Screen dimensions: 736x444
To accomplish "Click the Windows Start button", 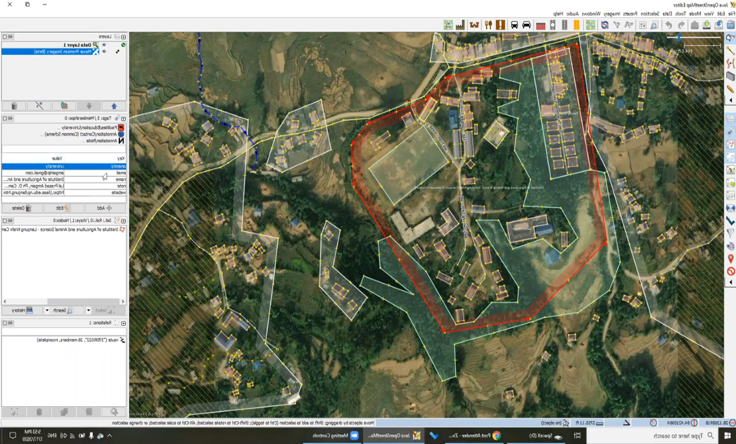I will 727,436.
